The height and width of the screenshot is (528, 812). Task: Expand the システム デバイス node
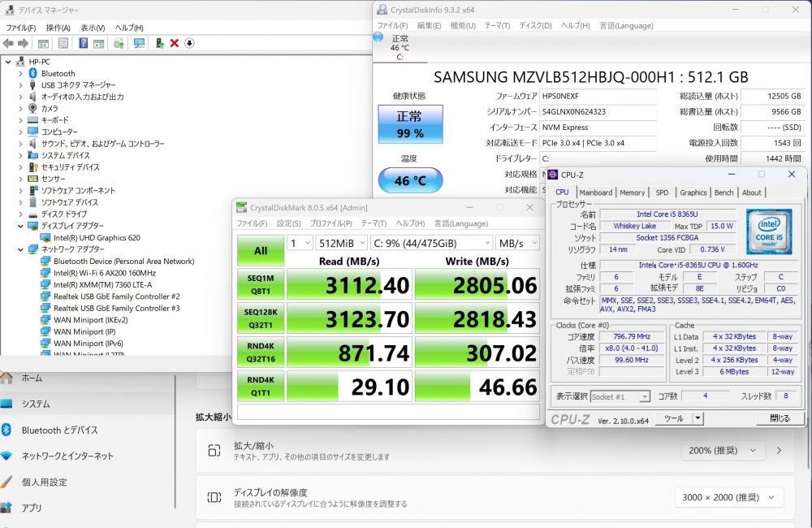21,155
